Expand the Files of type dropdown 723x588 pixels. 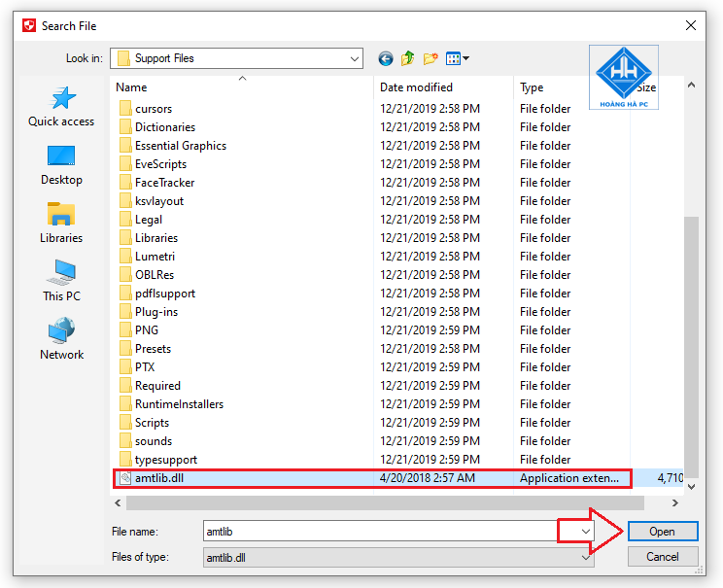(x=586, y=558)
